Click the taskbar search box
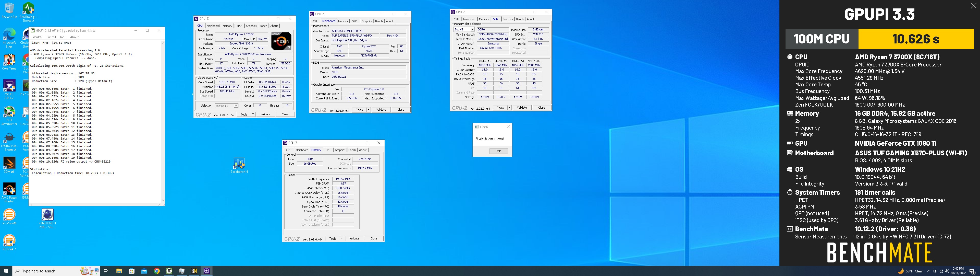The width and height of the screenshot is (980, 276). 56,271
